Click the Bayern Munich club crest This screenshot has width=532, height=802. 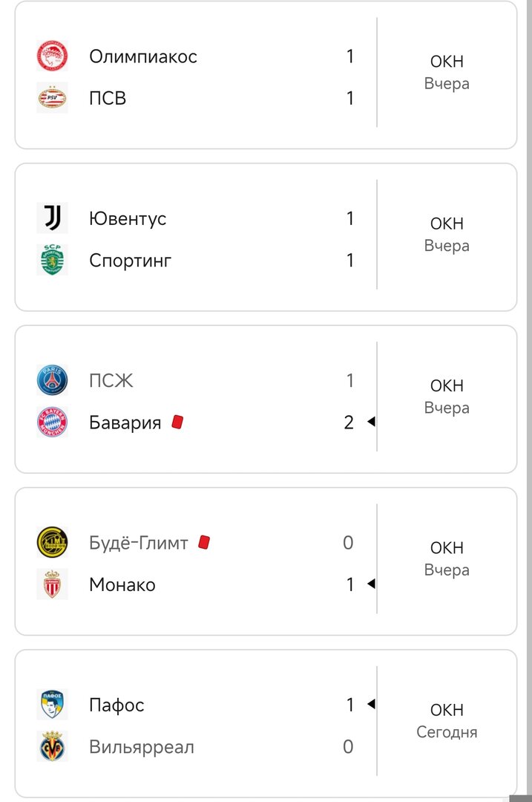pos(52,423)
